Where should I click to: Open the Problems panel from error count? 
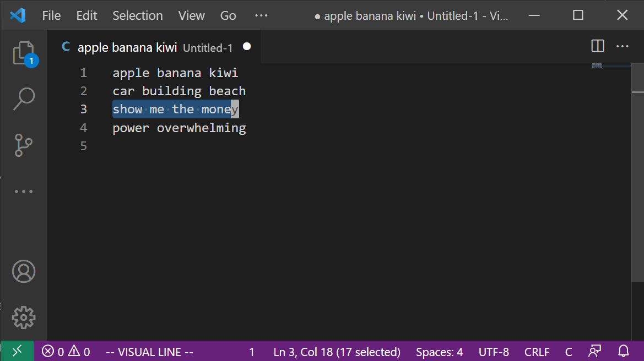[66, 352]
